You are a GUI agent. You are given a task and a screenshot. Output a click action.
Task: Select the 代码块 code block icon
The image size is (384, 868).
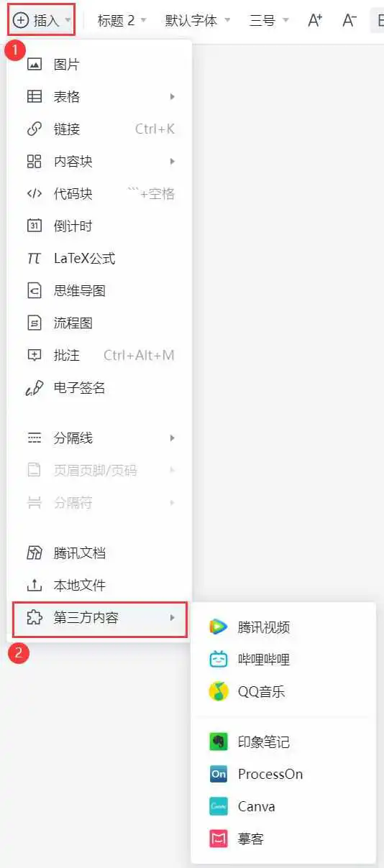pyautogui.click(x=34, y=194)
